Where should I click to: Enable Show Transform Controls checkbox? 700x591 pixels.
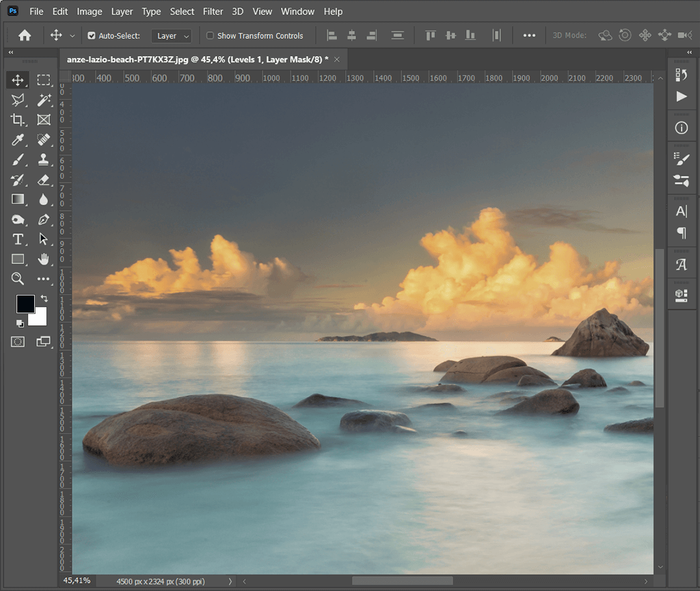(x=210, y=36)
